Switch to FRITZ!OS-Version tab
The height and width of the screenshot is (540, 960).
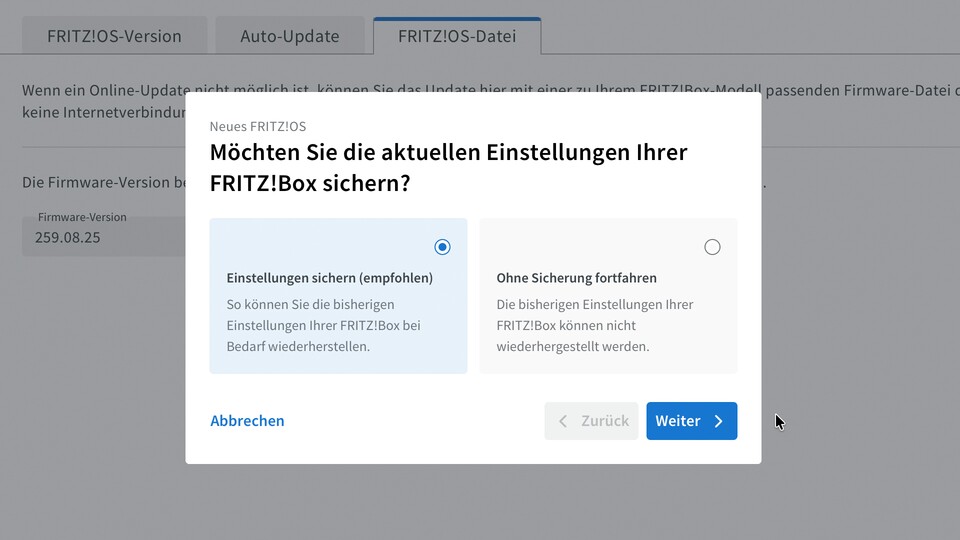coord(114,36)
